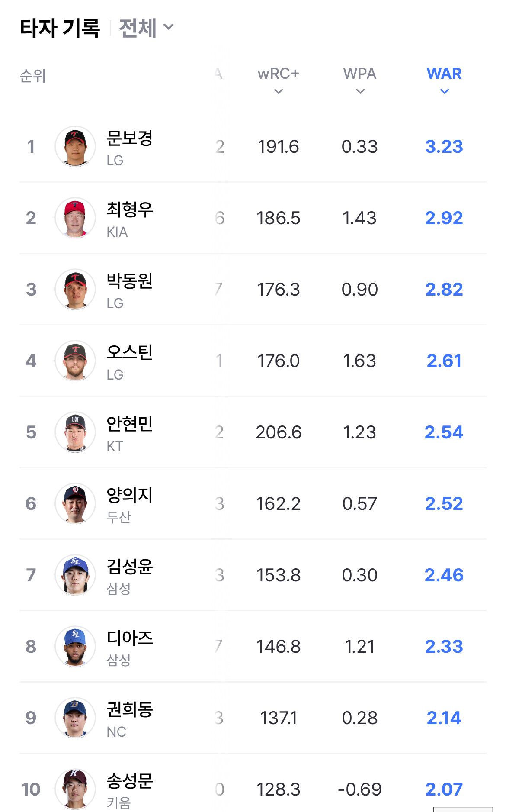Select 박동원 player avatar
The height and width of the screenshot is (812, 506).
coord(75,289)
